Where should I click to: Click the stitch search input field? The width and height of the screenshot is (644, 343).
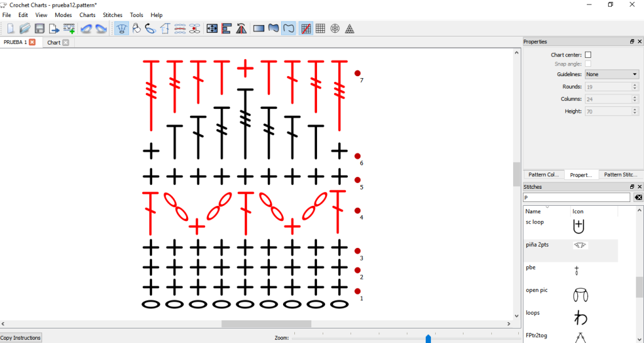[576, 198]
